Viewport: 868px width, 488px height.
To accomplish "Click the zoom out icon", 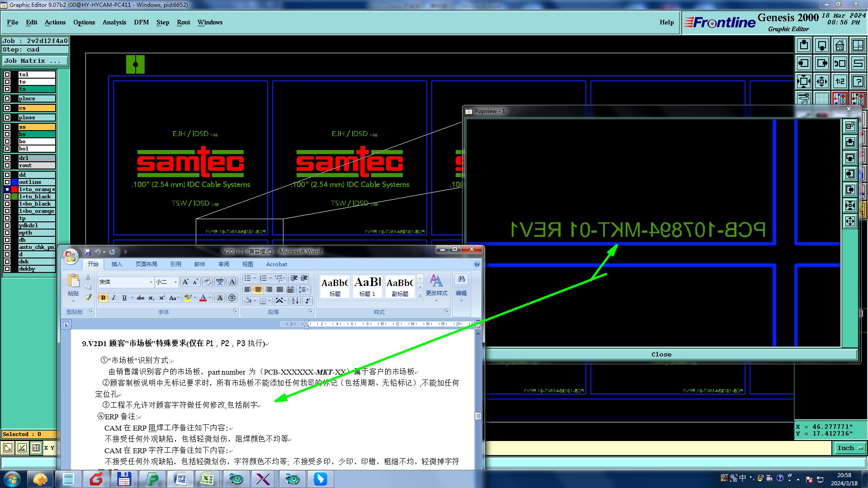I will point(822,81).
